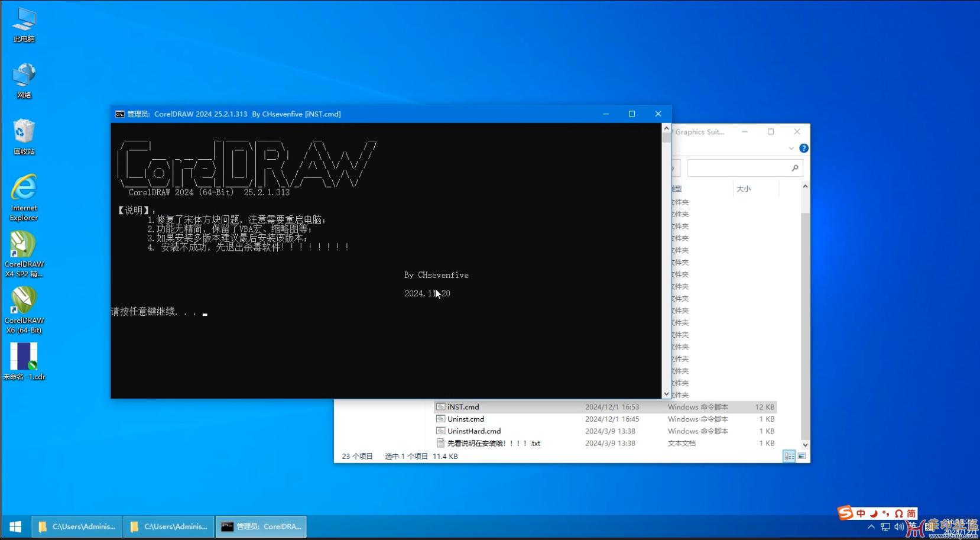Open Explorer help via the blue question mark
The height and width of the screenshot is (540, 980).
click(804, 148)
